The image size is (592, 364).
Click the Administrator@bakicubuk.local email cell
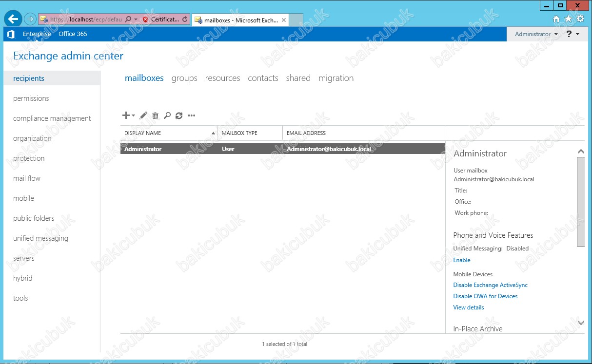pyautogui.click(x=329, y=149)
